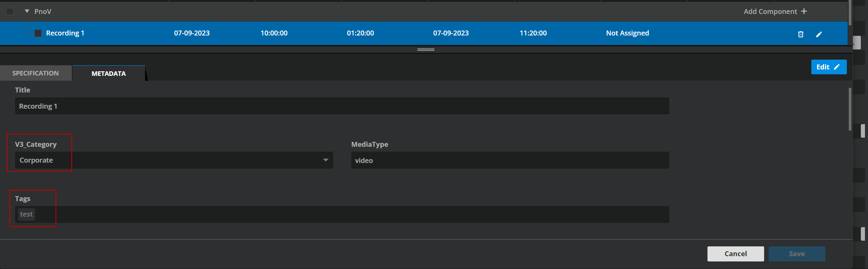Toggle the Recording 1 checkbox

point(38,33)
